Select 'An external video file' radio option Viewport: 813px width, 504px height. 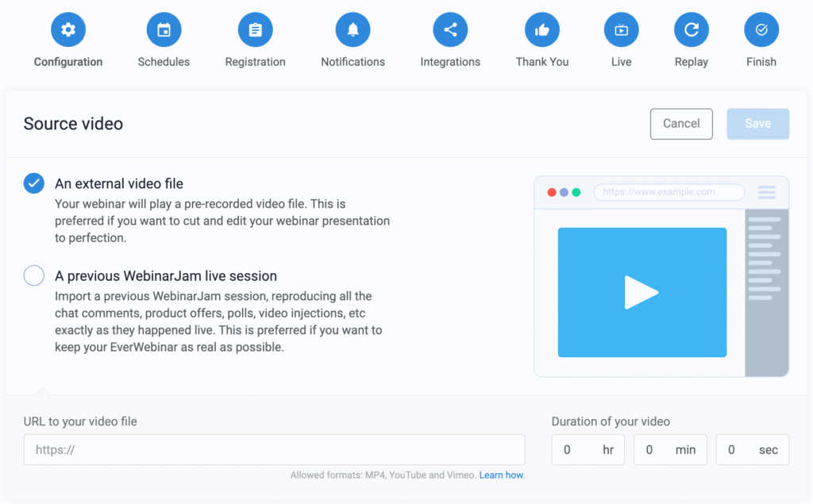point(33,183)
